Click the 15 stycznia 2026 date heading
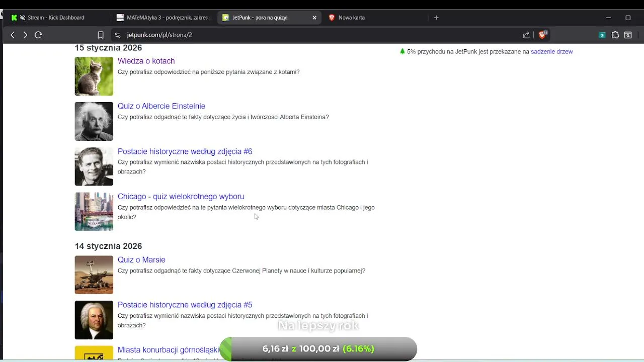 coord(108,48)
